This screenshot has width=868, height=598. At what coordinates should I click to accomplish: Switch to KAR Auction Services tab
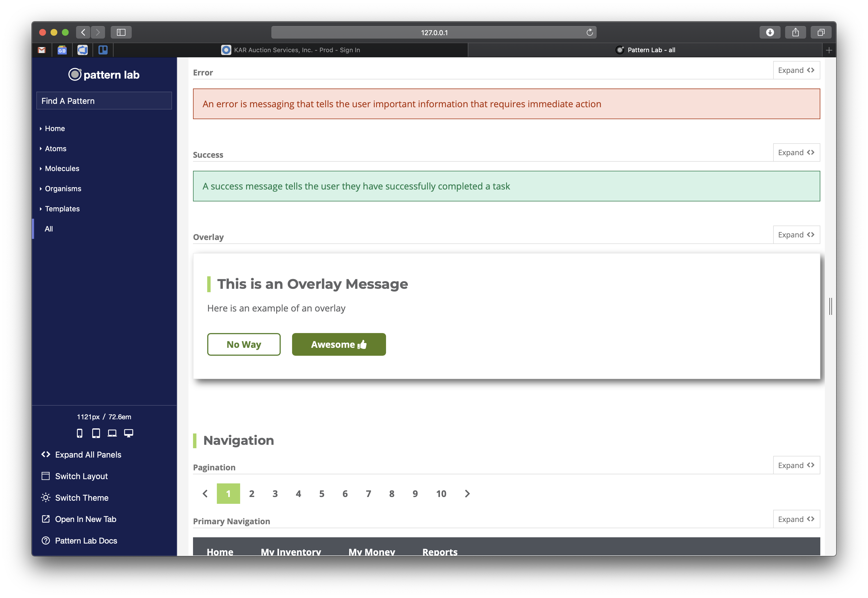(290, 50)
